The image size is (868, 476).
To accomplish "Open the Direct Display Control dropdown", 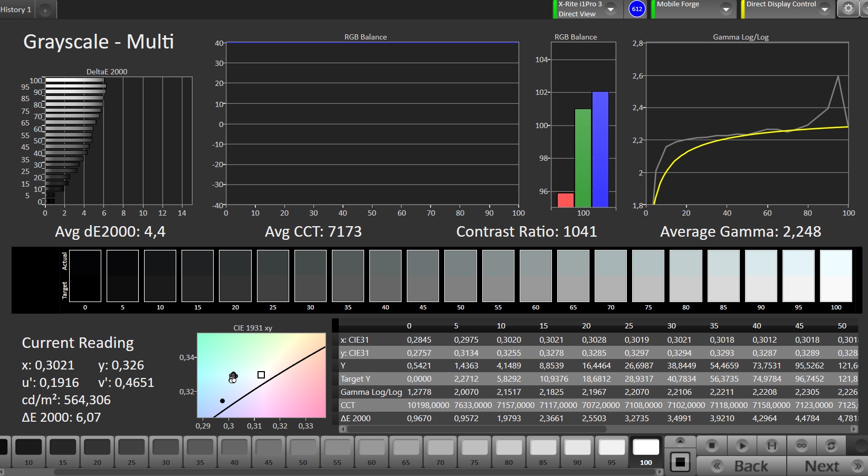I will (825, 9).
